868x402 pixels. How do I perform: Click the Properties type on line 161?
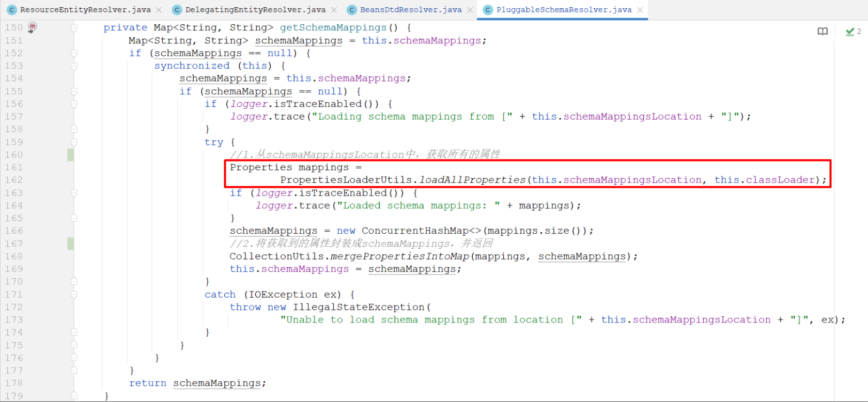pos(261,167)
